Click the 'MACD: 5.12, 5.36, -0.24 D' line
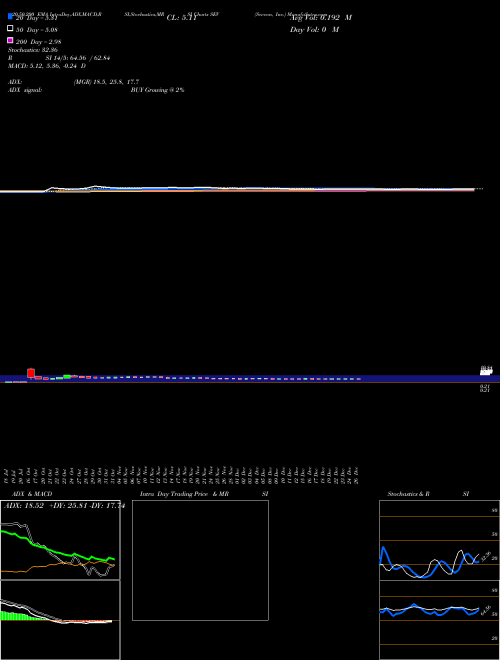The image size is (500, 660). point(47,66)
